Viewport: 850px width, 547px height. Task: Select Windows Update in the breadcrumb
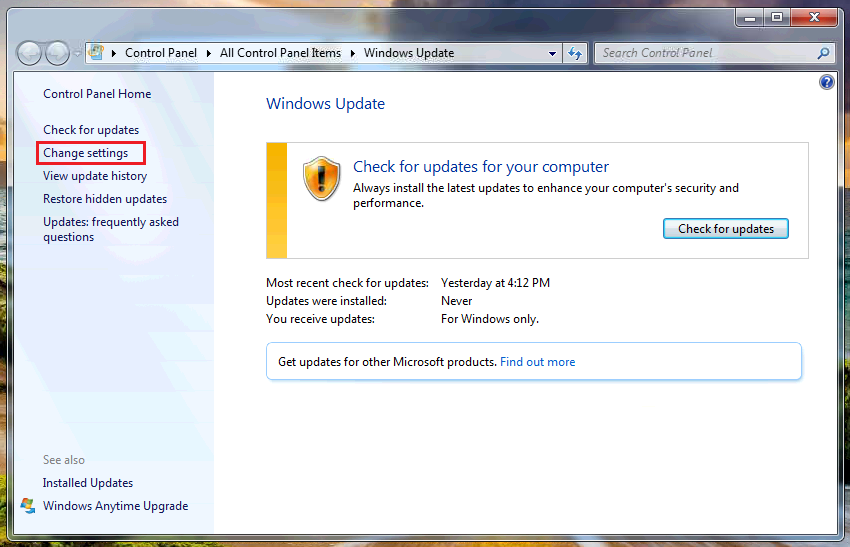pos(409,53)
